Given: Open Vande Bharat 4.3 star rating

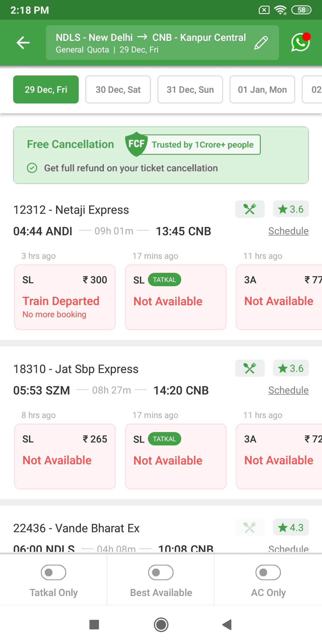Looking at the screenshot, I should coord(291,527).
